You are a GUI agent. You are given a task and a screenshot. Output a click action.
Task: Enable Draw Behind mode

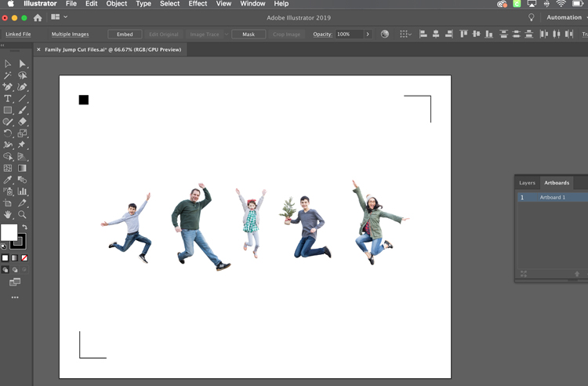point(15,270)
